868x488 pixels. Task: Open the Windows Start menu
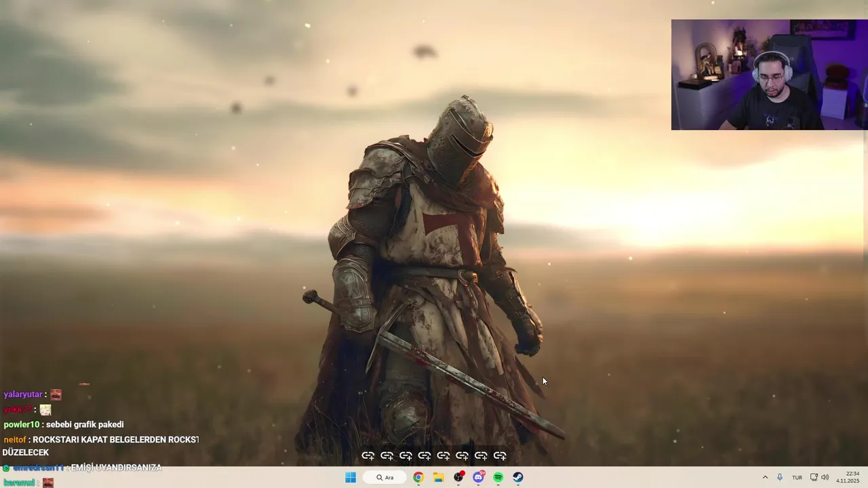click(x=351, y=477)
